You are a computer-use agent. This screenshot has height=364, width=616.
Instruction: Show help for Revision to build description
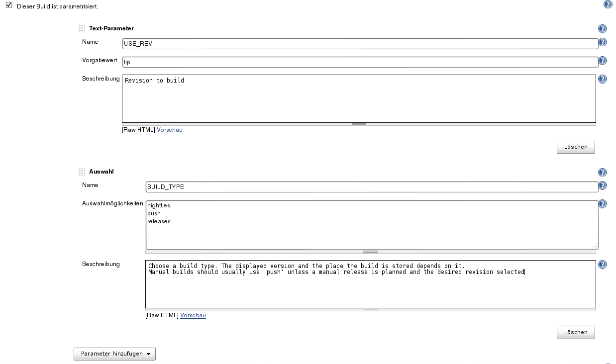point(602,79)
